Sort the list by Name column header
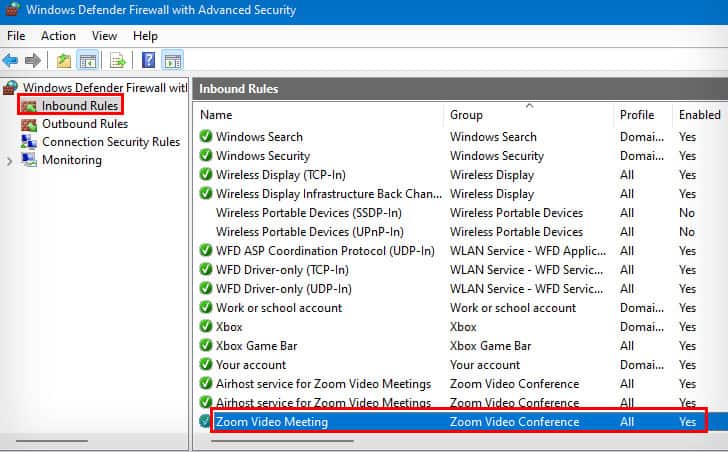This screenshot has width=728, height=452. click(216, 115)
